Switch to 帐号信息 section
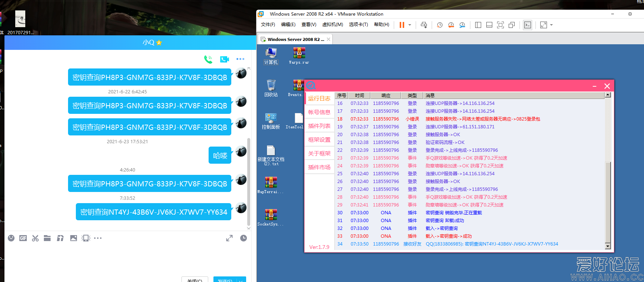 pos(319,112)
